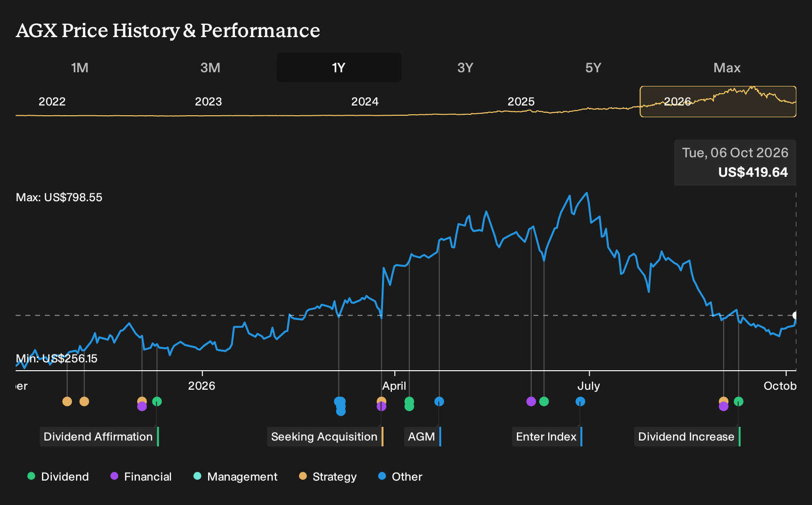Toggle the Strategy legend filter
The height and width of the screenshot is (505, 812).
(x=328, y=477)
